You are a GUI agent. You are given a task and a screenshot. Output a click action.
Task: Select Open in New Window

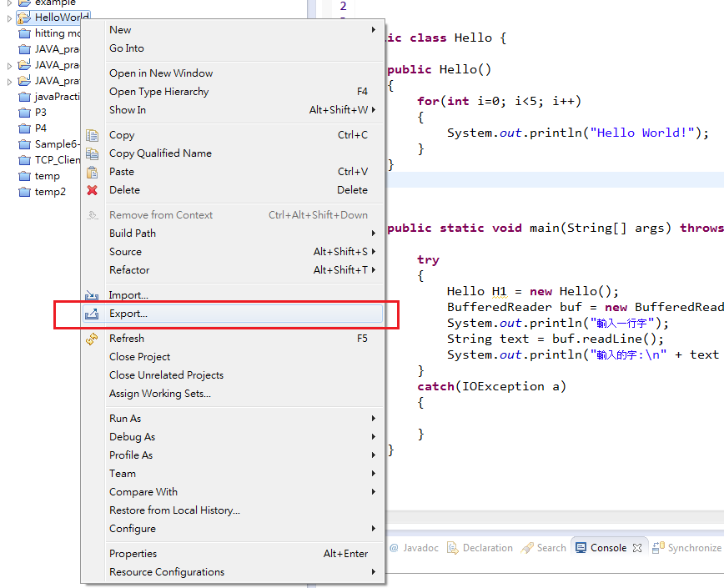tap(244, 73)
